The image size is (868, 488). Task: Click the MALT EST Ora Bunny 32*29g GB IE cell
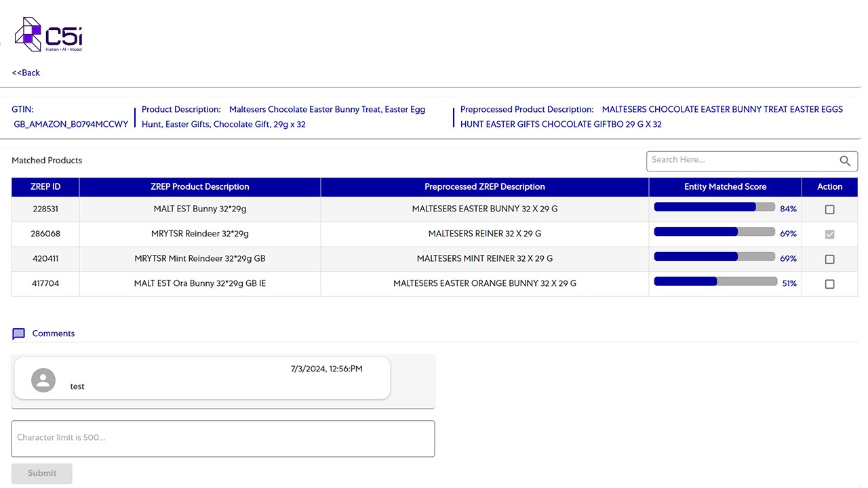click(x=200, y=284)
